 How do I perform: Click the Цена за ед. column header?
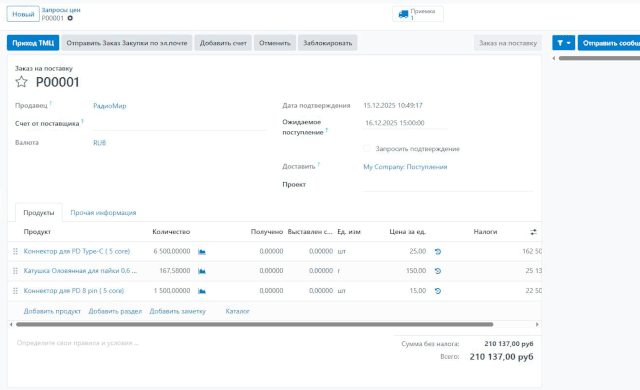pos(407,232)
